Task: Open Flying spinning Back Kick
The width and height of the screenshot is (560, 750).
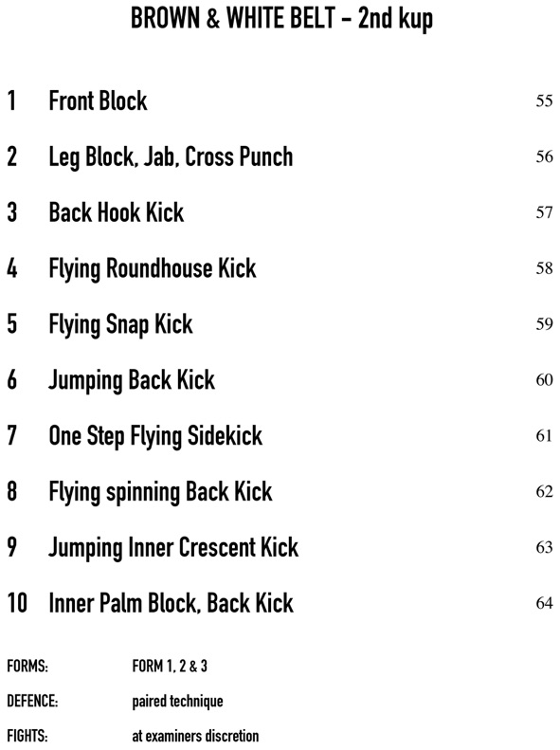Action: pyautogui.click(x=160, y=492)
